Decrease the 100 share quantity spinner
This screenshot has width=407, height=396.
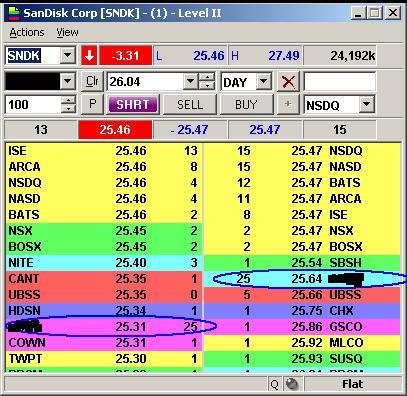point(68,109)
